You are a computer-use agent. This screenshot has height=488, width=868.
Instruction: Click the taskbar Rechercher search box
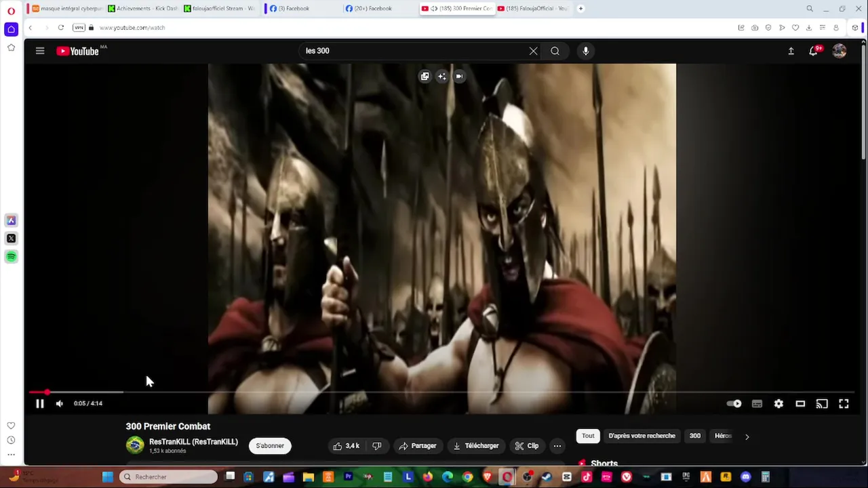point(170,477)
